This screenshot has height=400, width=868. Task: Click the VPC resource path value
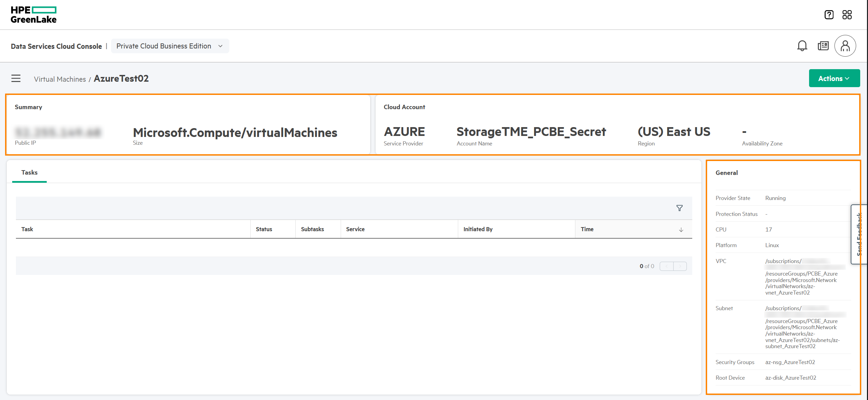coord(805,277)
